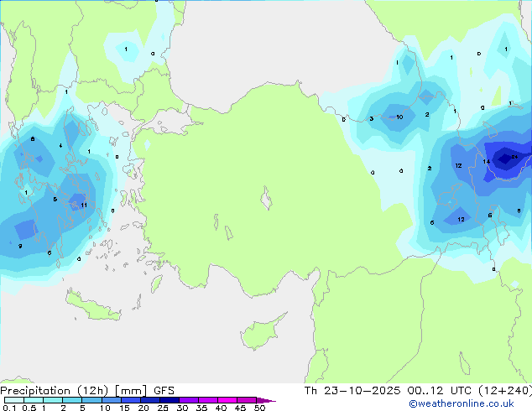Screen dimensions: 532x411
Task: Click the legend scale label 25
Action: [163, 408]
